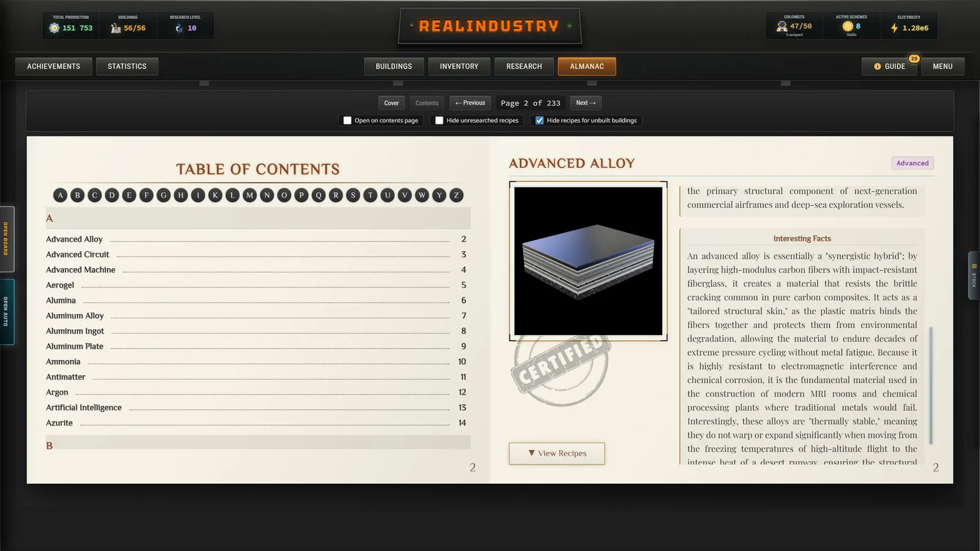The width and height of the screenshot is (980, 551).
Task: Jump to letter R in contents
Action: click(x=336, y=195)
